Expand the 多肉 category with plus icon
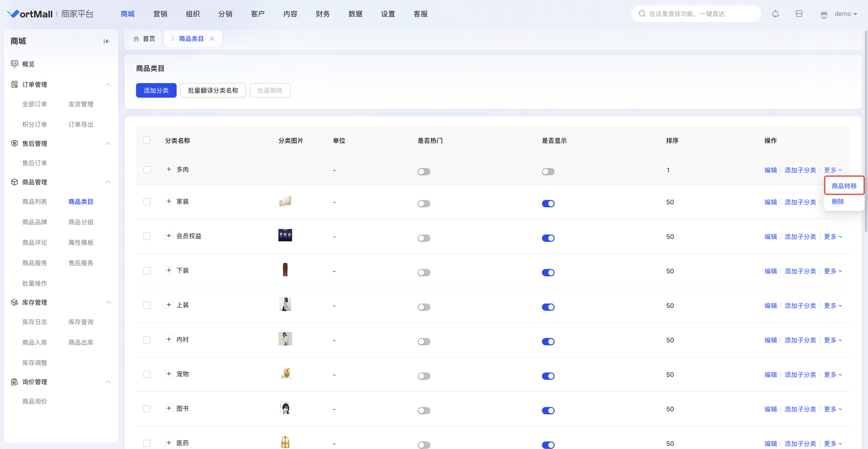This screenshot has height=449, width=868. tap(169, 169)
